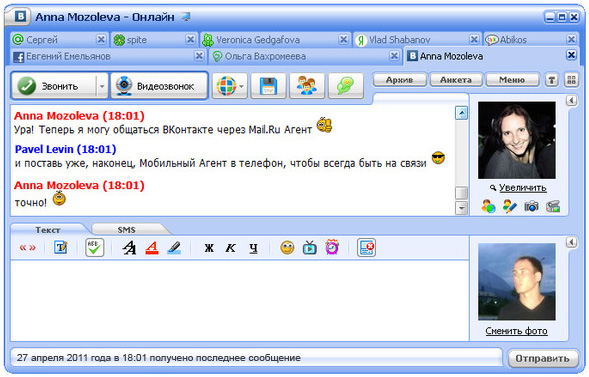The image size is (589, 377).
Task: Collapse Anna's photo panel with arrow
Action: click(x=571, y=100)
